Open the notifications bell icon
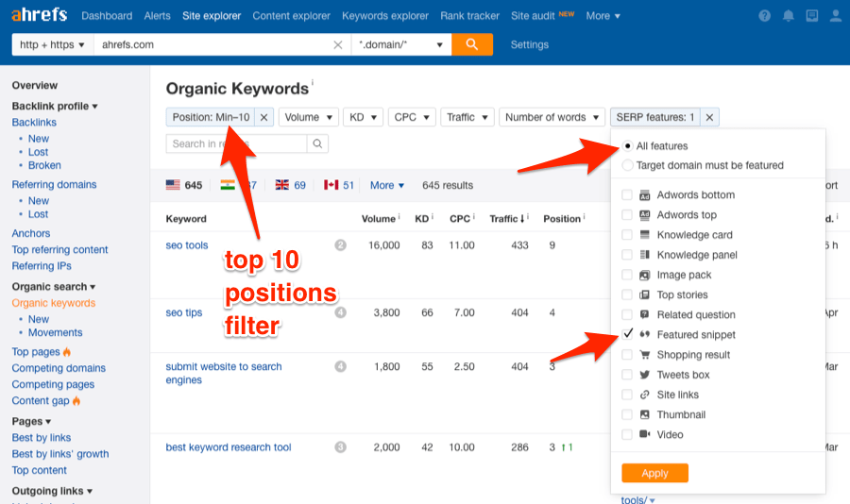The image size is (850, 504). pos(789,16)
